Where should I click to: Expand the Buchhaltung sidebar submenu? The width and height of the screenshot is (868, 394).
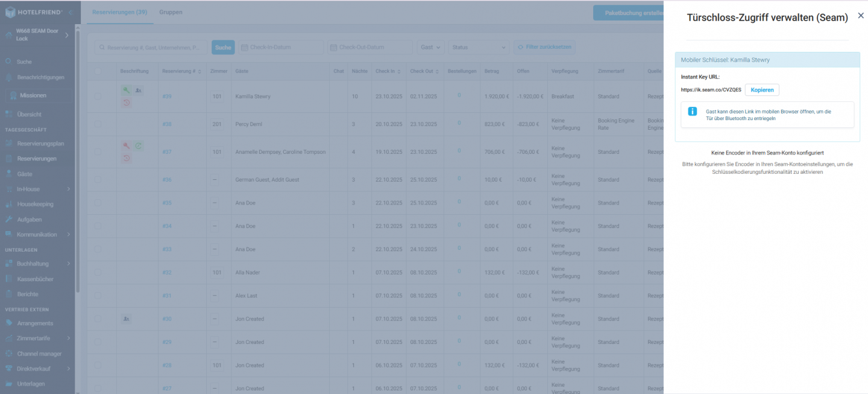click(69, 264)
